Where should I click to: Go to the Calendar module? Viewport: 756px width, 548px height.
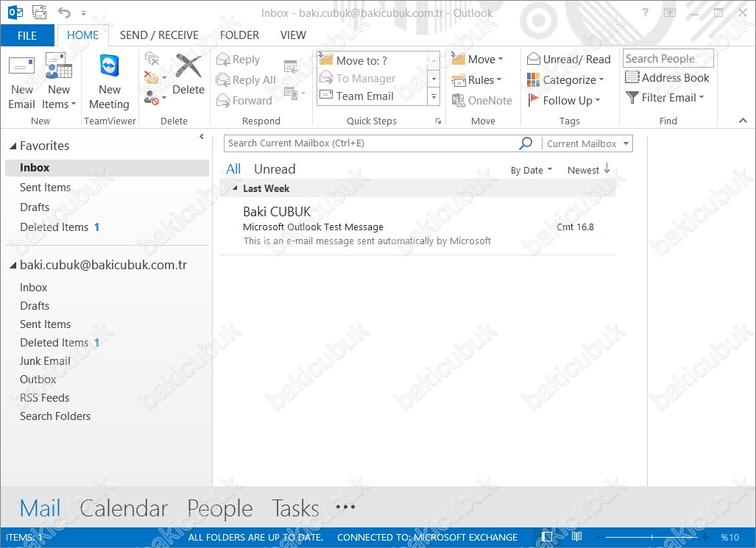coord(124,508)
